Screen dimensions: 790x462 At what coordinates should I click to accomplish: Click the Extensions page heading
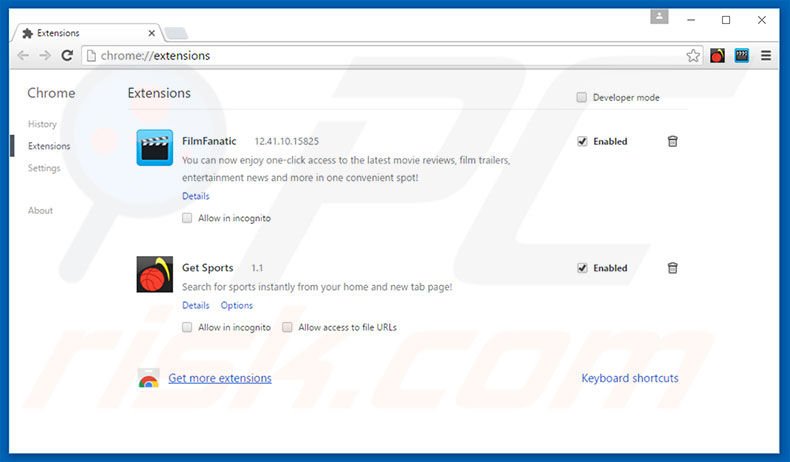(159, 93)
